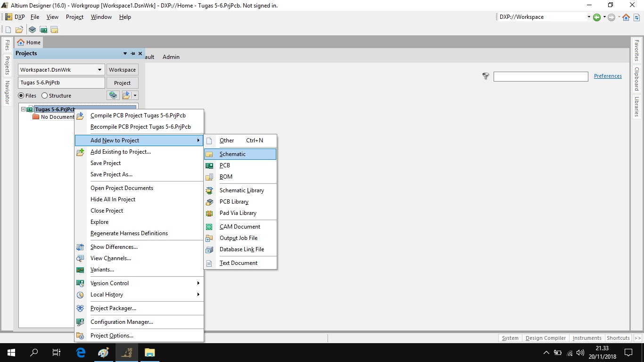The height and width of the screenshot is (362, 644).
Task: Click the Schematic Library icon
Action: coord(209,190)
